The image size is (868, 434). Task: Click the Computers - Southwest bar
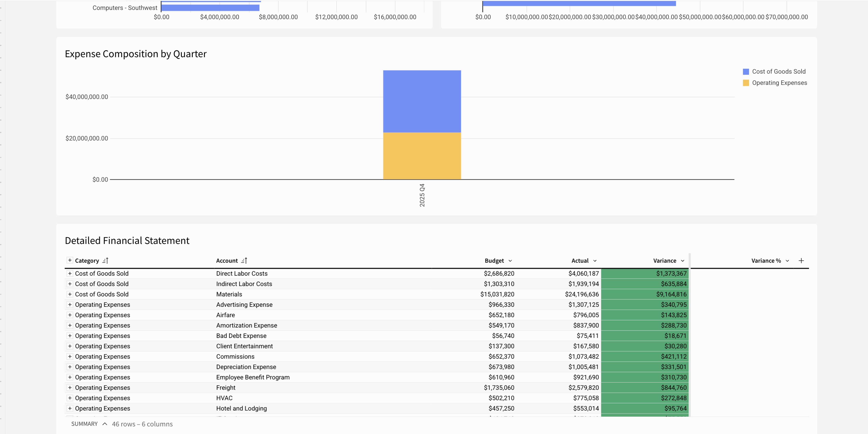[x=210, y=8]
